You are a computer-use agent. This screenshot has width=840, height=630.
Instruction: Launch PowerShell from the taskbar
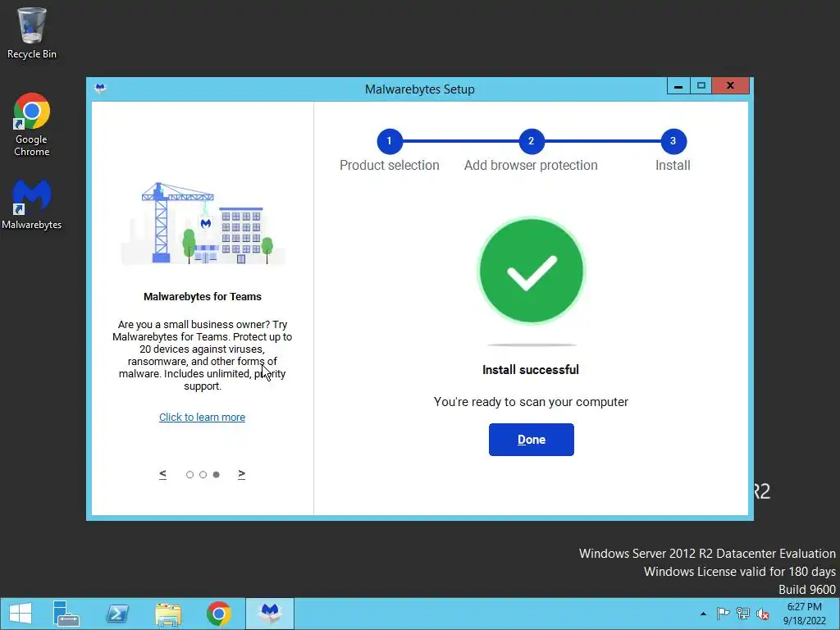coord(117,614)
